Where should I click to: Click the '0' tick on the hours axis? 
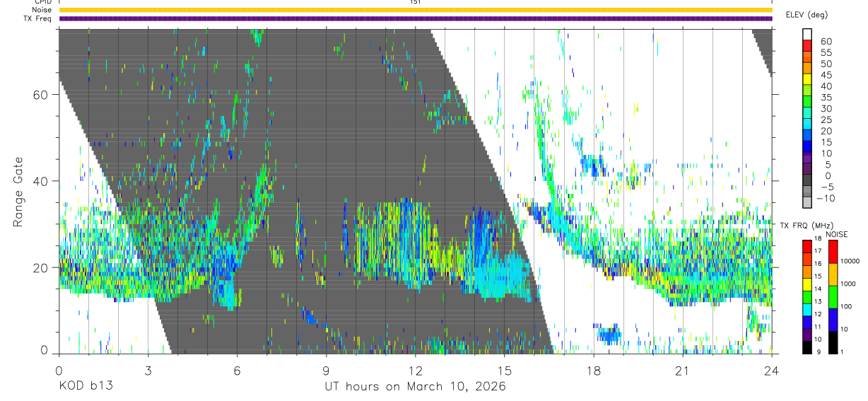(x=59, y=371)
